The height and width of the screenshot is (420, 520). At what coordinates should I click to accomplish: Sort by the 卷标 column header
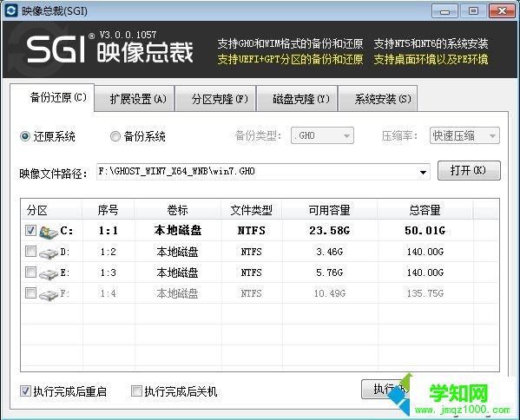(177, 210)
